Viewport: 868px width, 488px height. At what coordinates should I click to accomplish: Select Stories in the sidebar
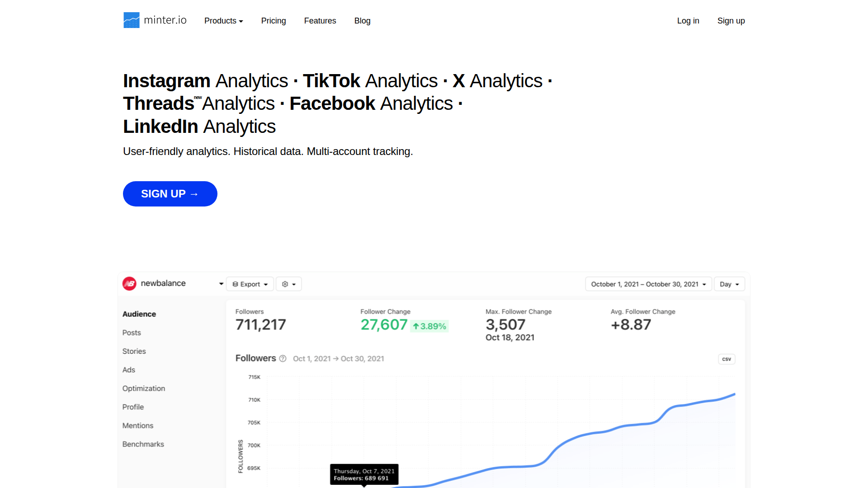[134, 351]
